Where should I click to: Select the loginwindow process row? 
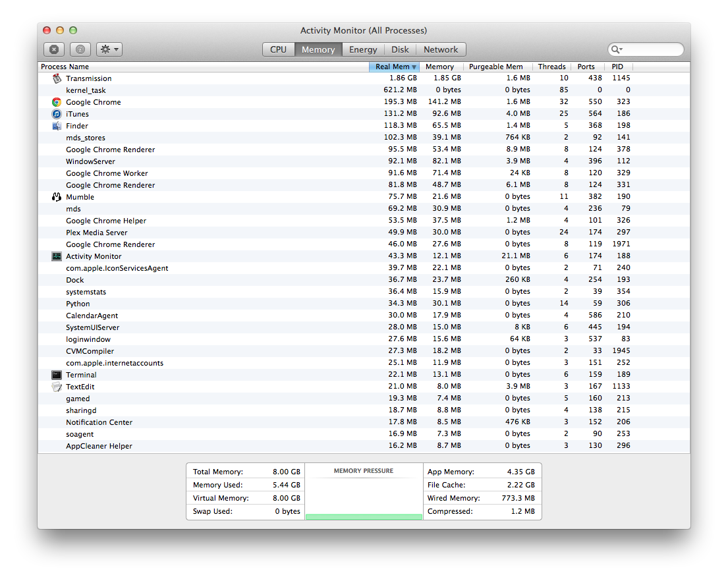point(364,339)
